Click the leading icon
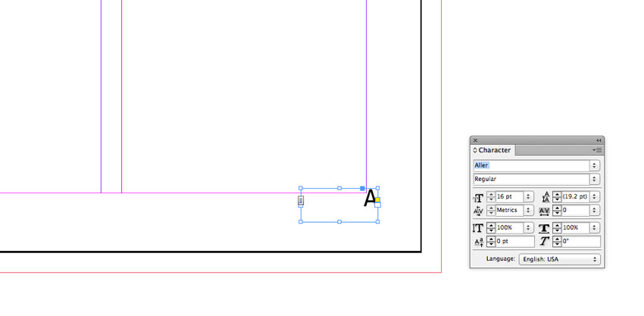 [x=546, y=197]
